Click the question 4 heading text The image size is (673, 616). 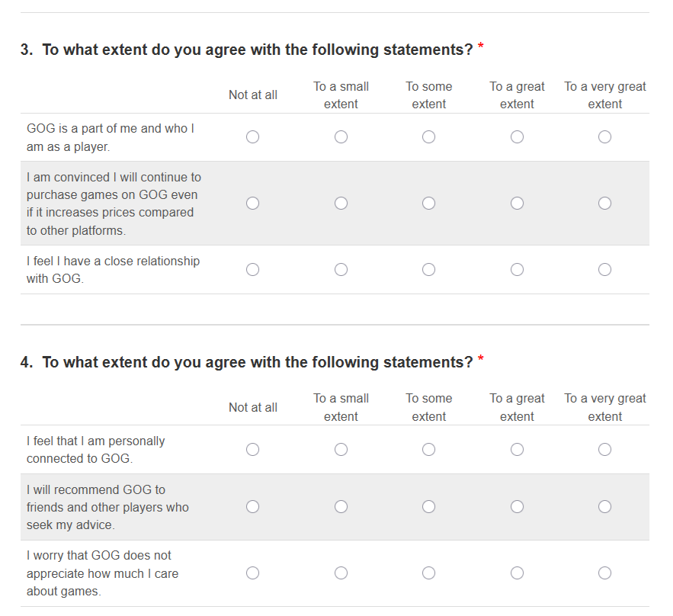point(258,362)
